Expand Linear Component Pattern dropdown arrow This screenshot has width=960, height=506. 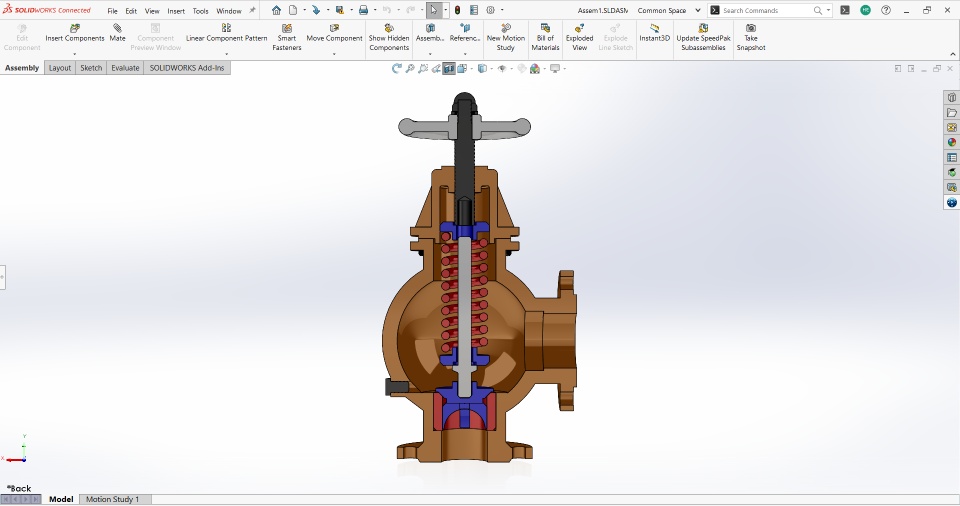click(226, 54)
